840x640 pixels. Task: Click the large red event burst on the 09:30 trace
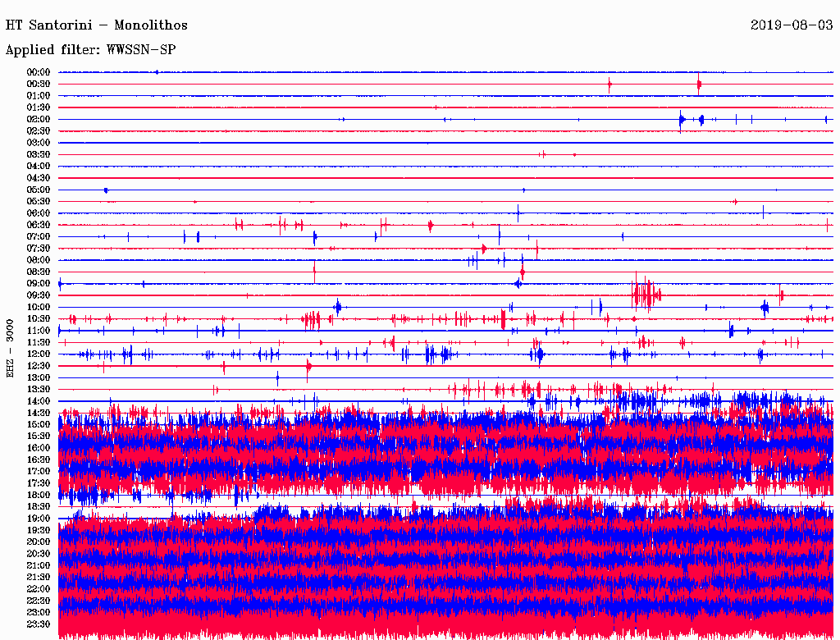[x=646, y=293]
